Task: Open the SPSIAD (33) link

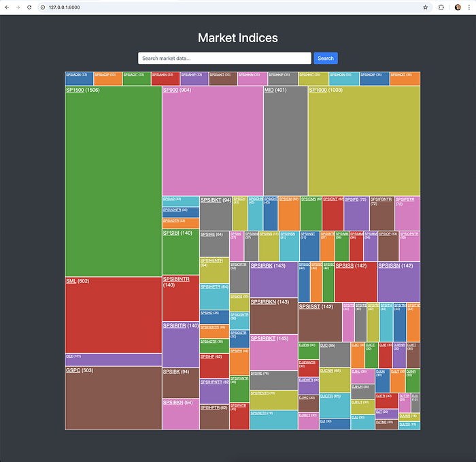Action: pos(169,199)
